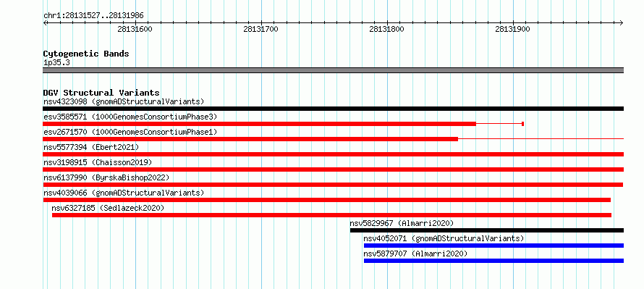Screen dimensions: 644x289
Task: Click the thin end marker of esv3585571
Action: point(522,124)
